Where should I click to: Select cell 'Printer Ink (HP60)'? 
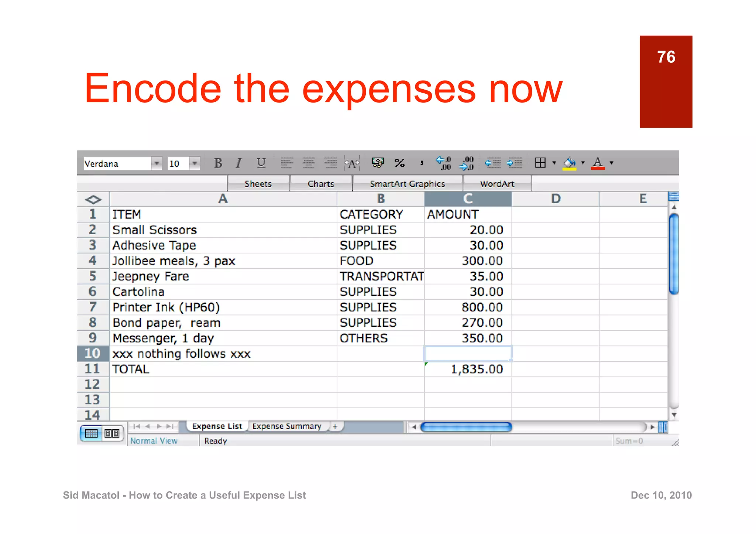223,307
